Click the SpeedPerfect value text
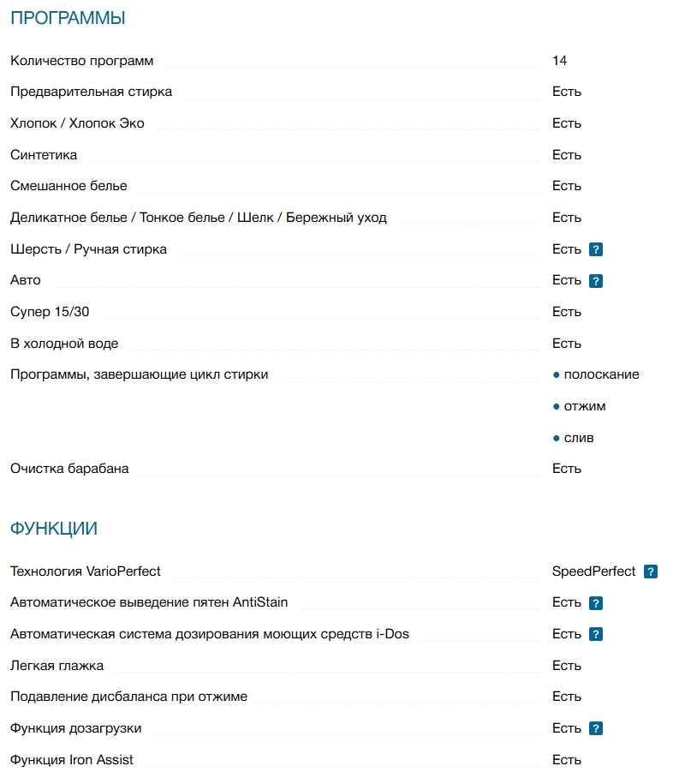 (x=593, y=572)
